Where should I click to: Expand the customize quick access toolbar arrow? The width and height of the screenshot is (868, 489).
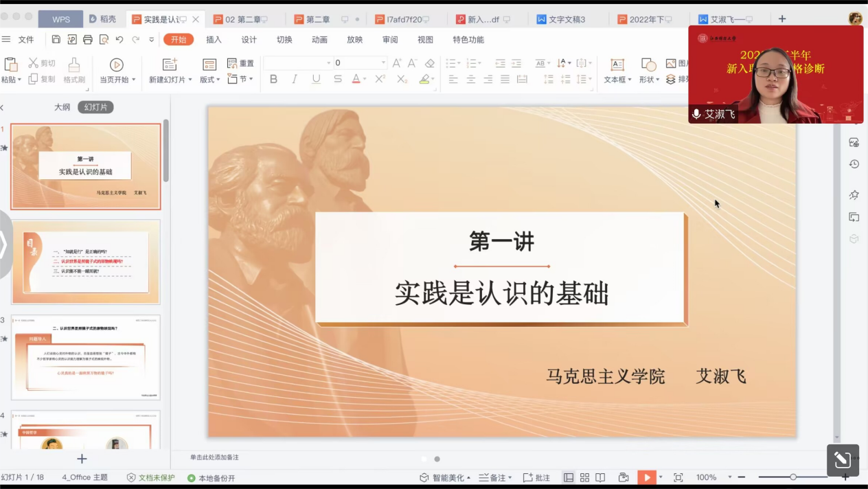[152, 40]
